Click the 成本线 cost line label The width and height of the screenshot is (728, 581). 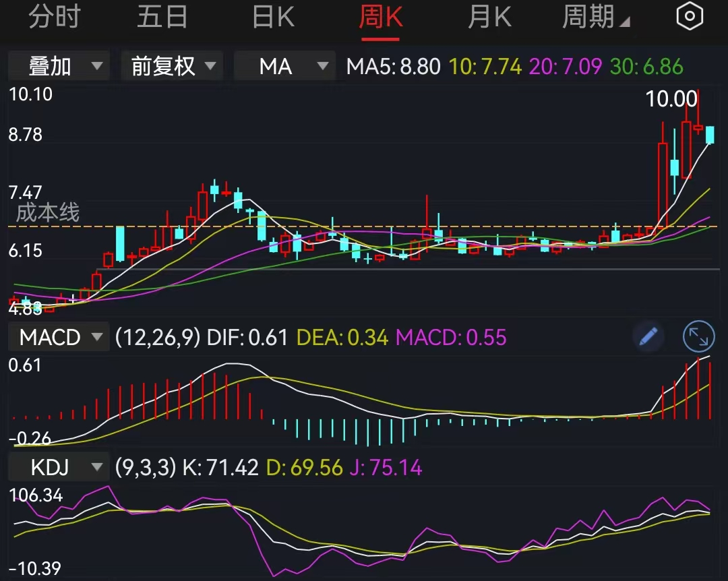[x=48, y=214]
